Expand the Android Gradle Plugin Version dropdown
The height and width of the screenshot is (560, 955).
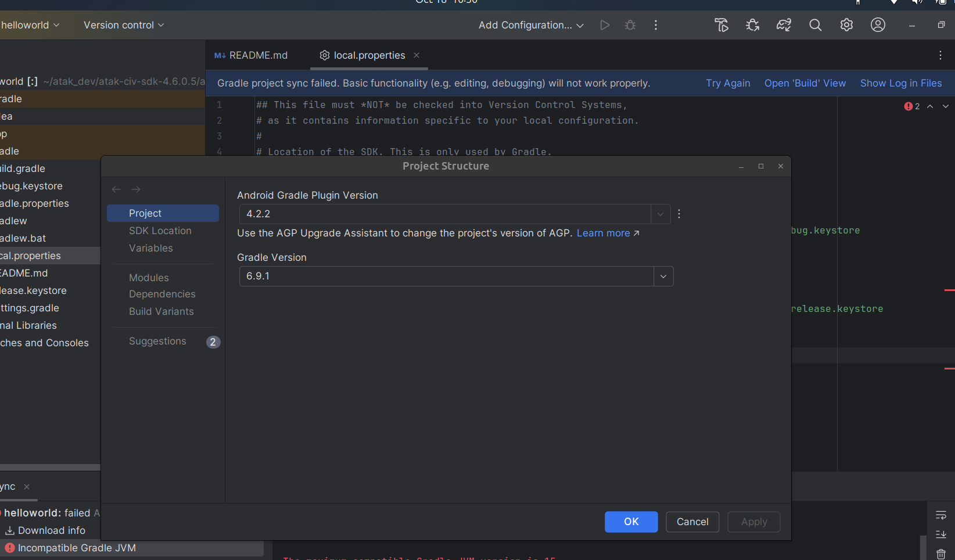click(660, 214)
